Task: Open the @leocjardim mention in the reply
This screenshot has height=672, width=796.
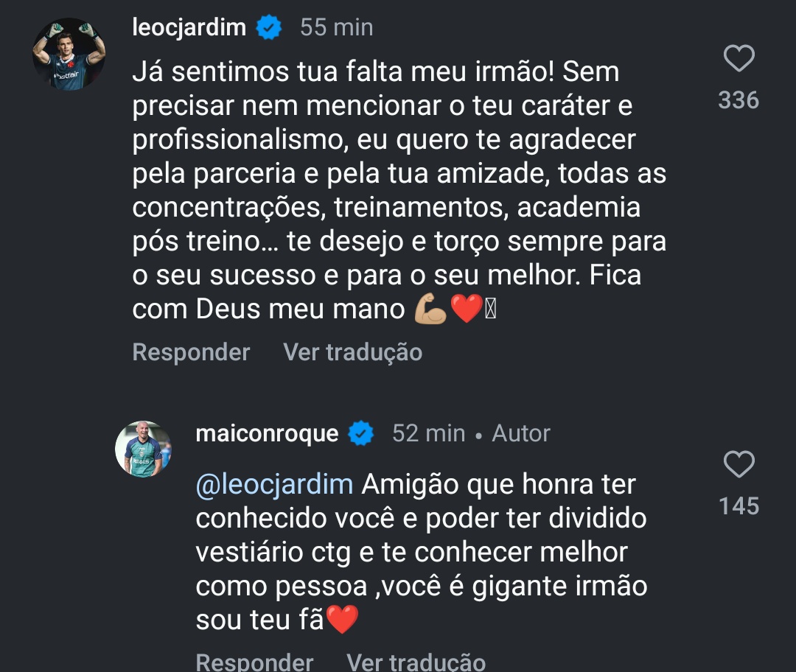Action: (275, 485)
